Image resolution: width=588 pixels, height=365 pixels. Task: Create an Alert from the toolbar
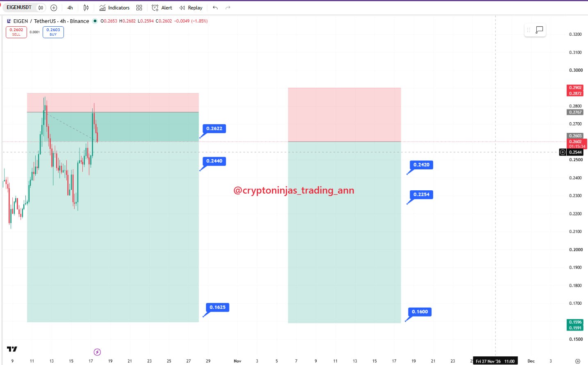(x=162, y=8)
